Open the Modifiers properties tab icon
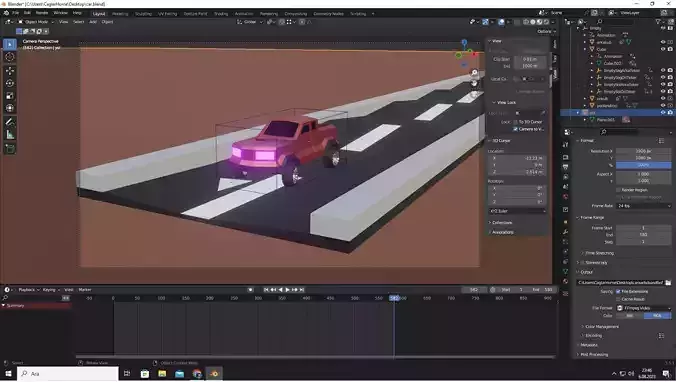Screen dimensions: 676x382 (566, 232)
